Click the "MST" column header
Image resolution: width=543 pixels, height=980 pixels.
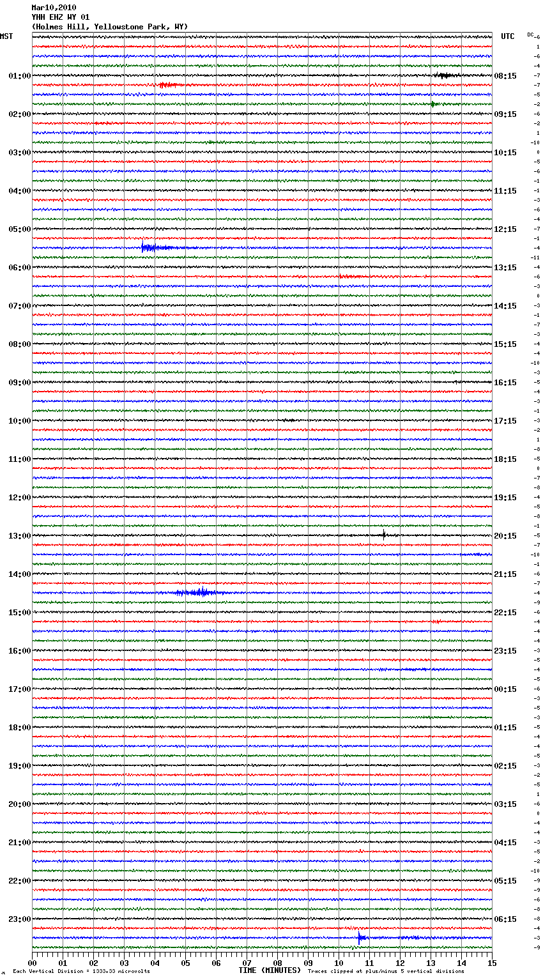coord(6,36)
